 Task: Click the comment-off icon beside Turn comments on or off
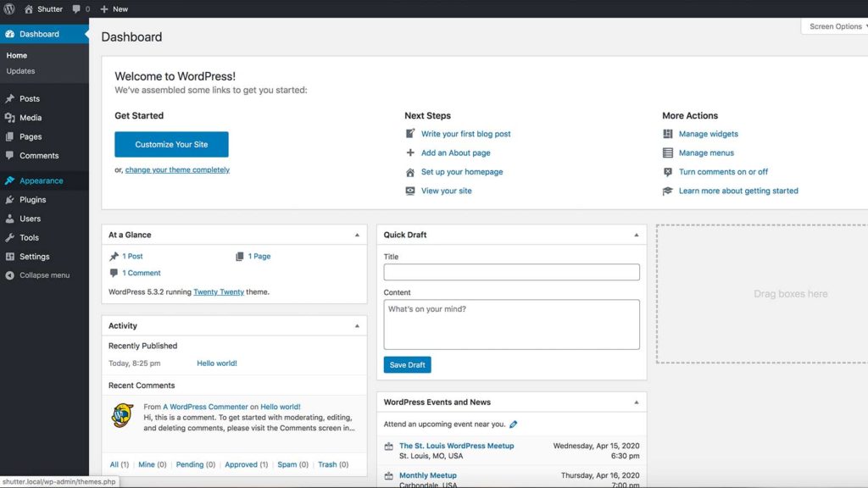(668, 172)
